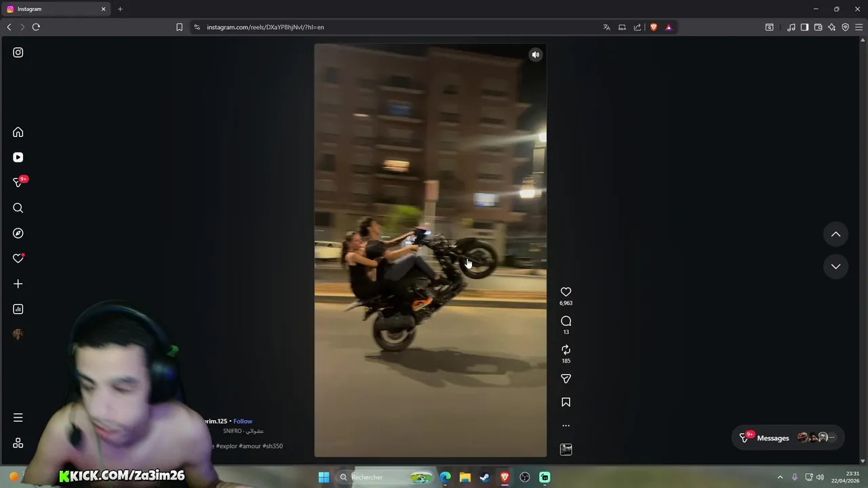Image resolution: width=868 pixels, height=488 pixels.
Task: Share the reel via send icon
Action: click(x=566, y=379)
